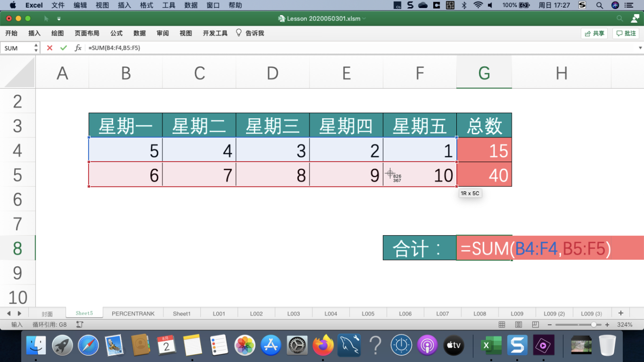Open Firefox from the dock
The image size is (644, 362).
pos(323,345)
